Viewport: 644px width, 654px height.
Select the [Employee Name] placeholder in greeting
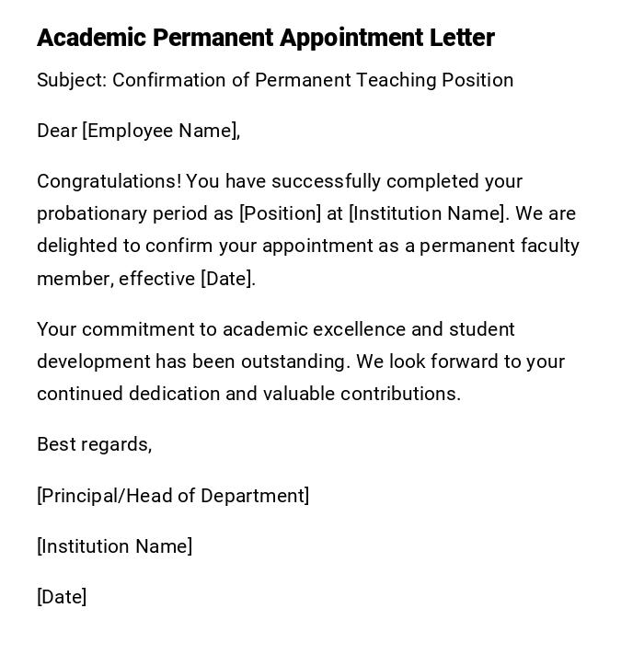click(161, 131)
